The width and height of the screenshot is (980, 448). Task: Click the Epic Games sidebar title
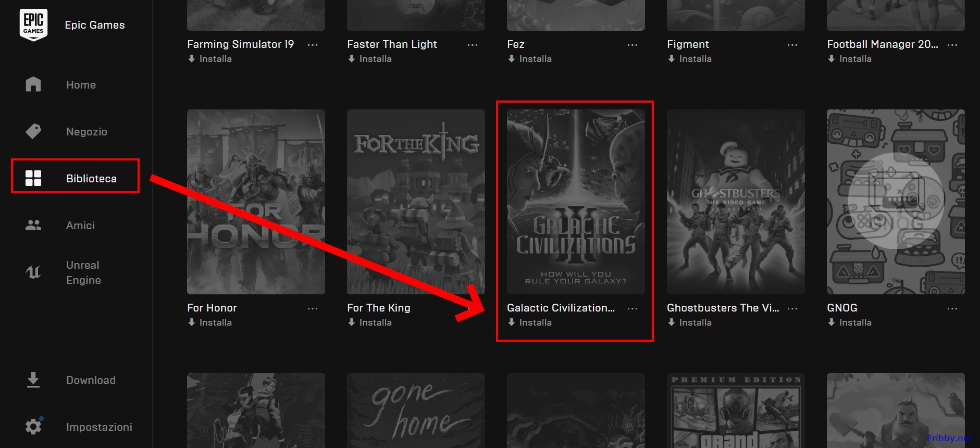pos(95,25)
